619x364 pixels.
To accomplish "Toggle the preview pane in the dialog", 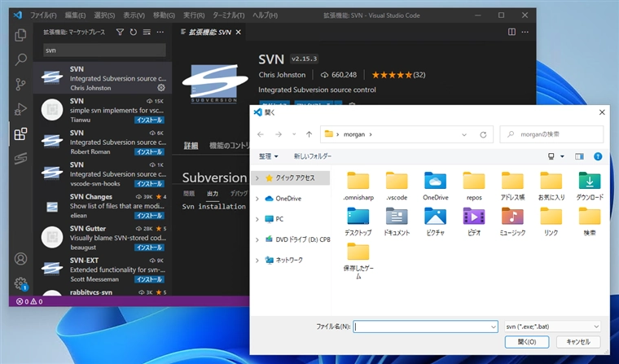I will tap(579, 156).
